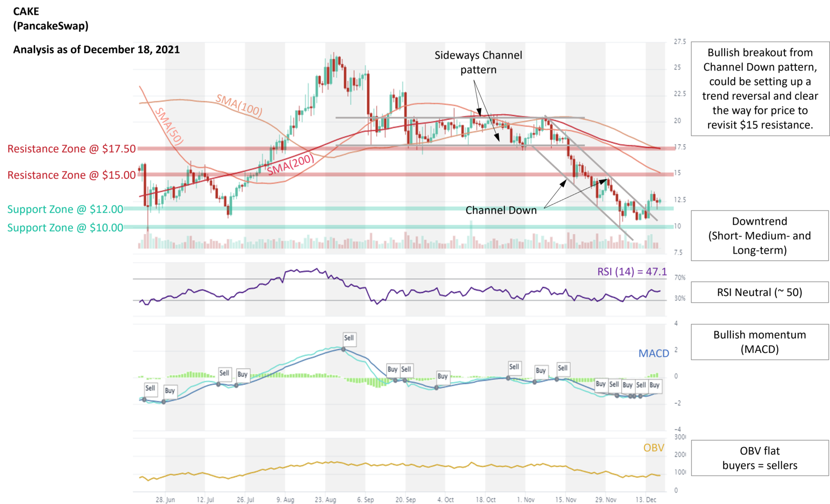This screenshot has height=504, width=830.
Task: Click the '15. Nov' date axis label
Action: pos(566,499)
